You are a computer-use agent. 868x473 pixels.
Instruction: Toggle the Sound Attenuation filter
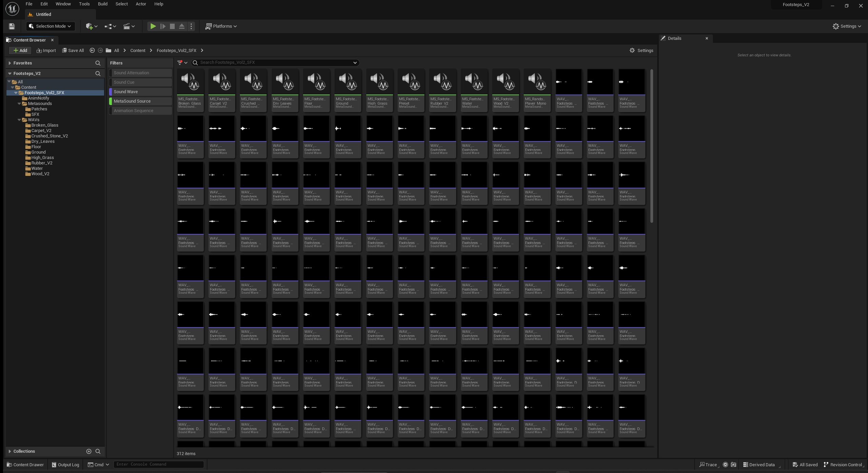[140, 73]
